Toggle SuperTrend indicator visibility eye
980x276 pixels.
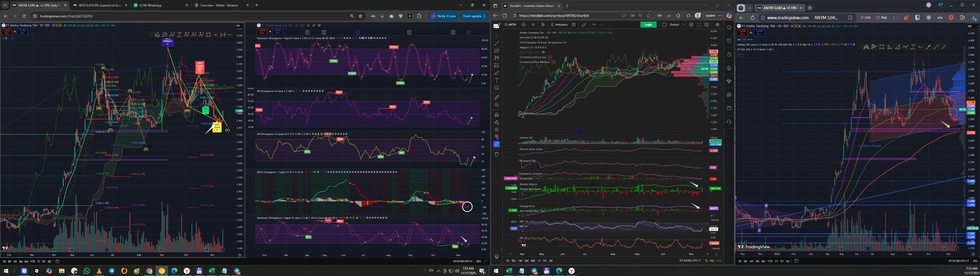pyautogui.click(x=543, y=52)
